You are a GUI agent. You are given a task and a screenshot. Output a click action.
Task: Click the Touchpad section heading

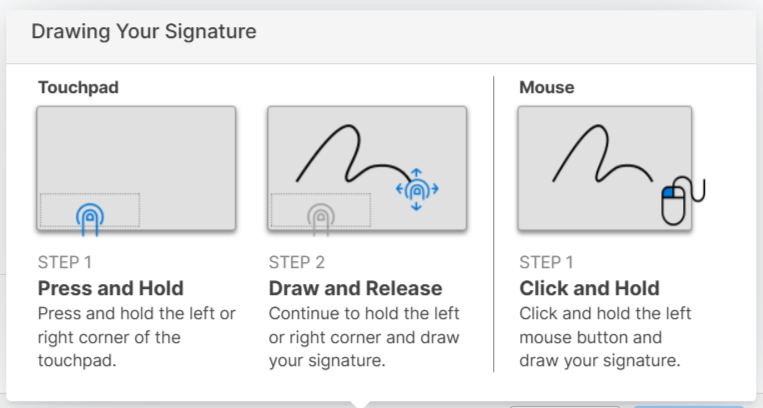78,88
